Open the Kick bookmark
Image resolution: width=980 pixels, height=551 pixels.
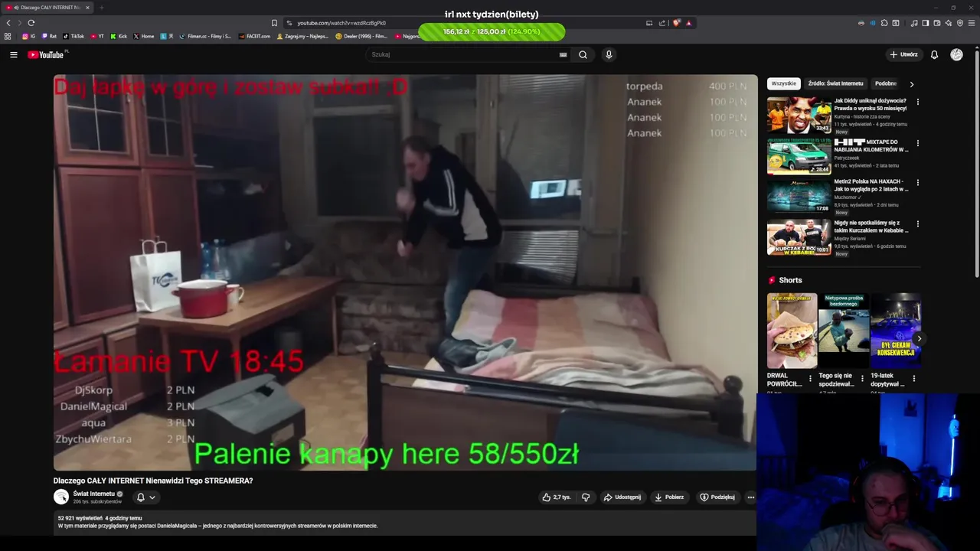pos(119,36)
